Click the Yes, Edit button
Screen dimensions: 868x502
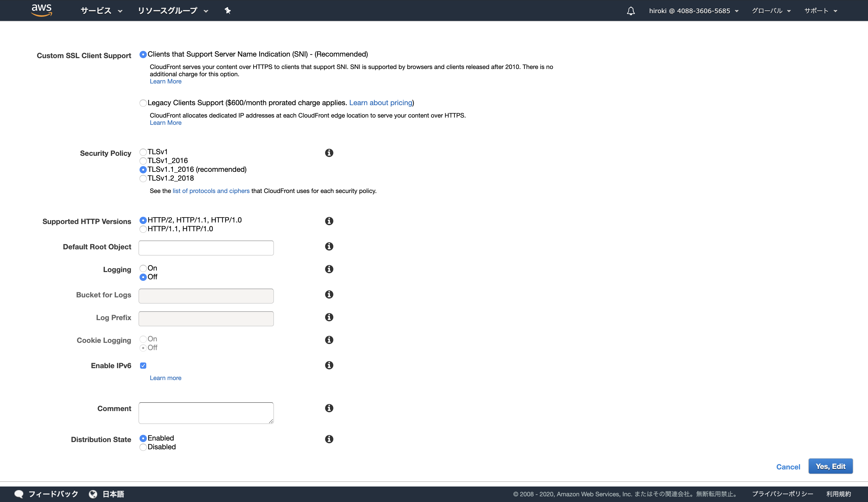pyautogui.click(x=830, y=467)
